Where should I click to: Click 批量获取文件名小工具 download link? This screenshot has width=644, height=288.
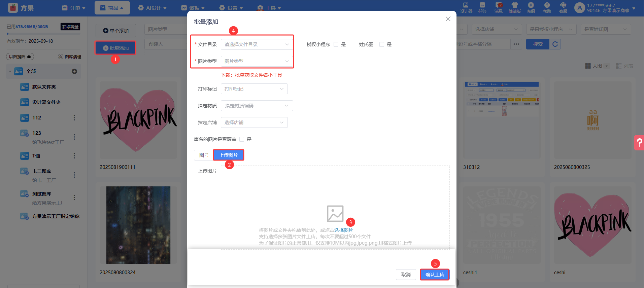[x=259, y=75]
